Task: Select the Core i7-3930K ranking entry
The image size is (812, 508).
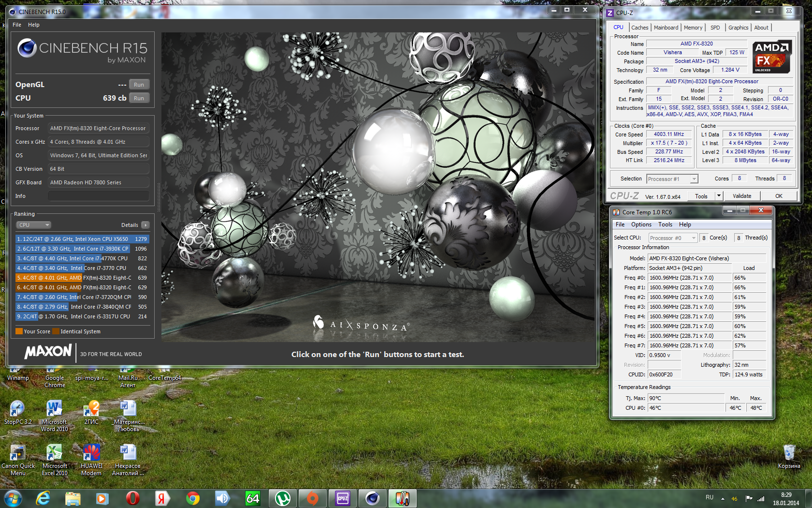Action: [x=82, y=249]
